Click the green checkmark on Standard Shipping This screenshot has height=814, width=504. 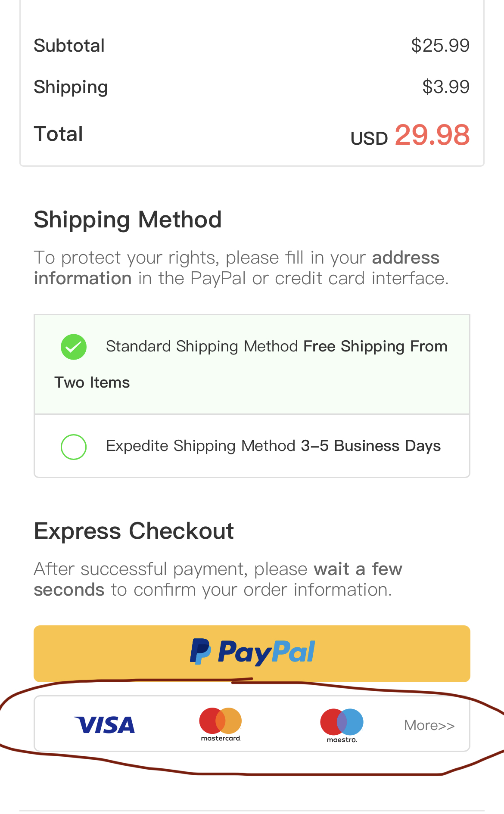coord(74,347)
